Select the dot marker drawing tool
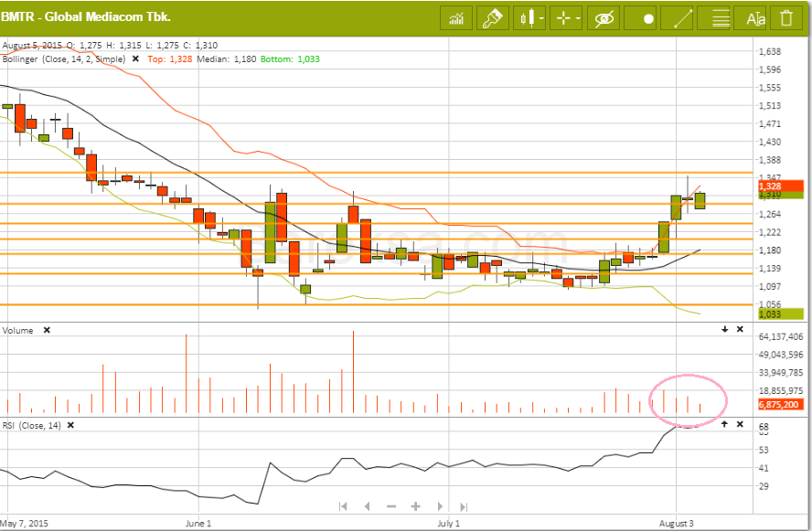Viewport: 812px width, 531px height. (648, 17)
